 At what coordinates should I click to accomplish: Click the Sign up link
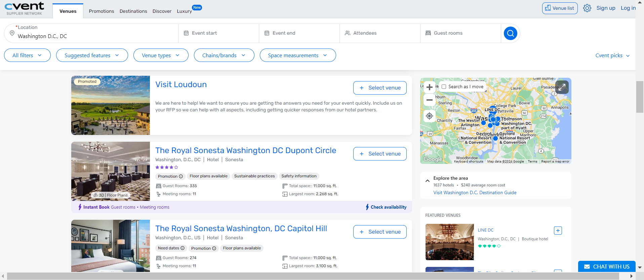point(606,8)
